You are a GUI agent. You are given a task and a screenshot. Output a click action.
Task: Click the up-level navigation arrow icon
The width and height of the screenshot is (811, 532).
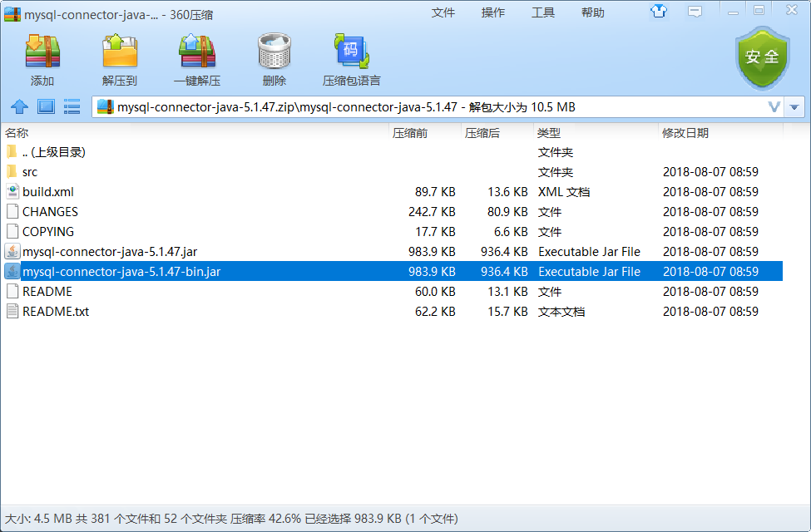point(18,106)
